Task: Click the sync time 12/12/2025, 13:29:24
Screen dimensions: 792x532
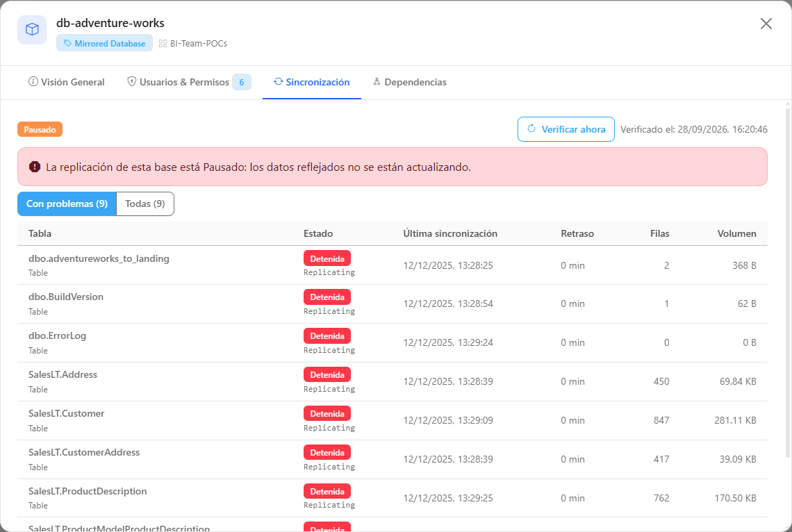Action: click(x=448, y=342)
